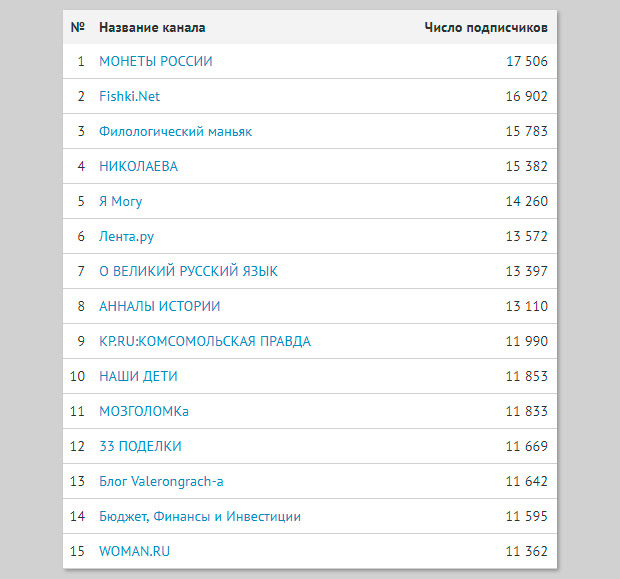This screenshot has height=579, width=620.
Task: Open the АННАЛЫ ИСТОРИИ channel
Action: coord(159,306)
